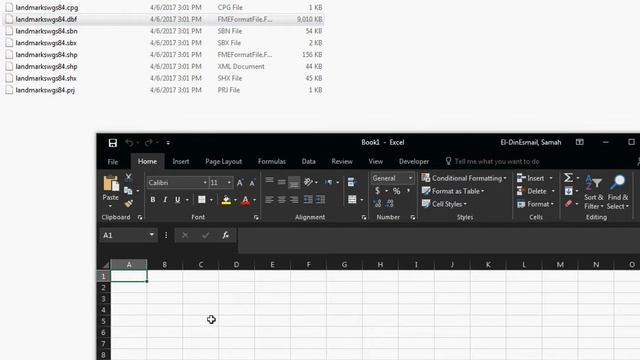640x360 pixels.
Task: Toggle Italic formatting
Action: click(x=165, y=200)
